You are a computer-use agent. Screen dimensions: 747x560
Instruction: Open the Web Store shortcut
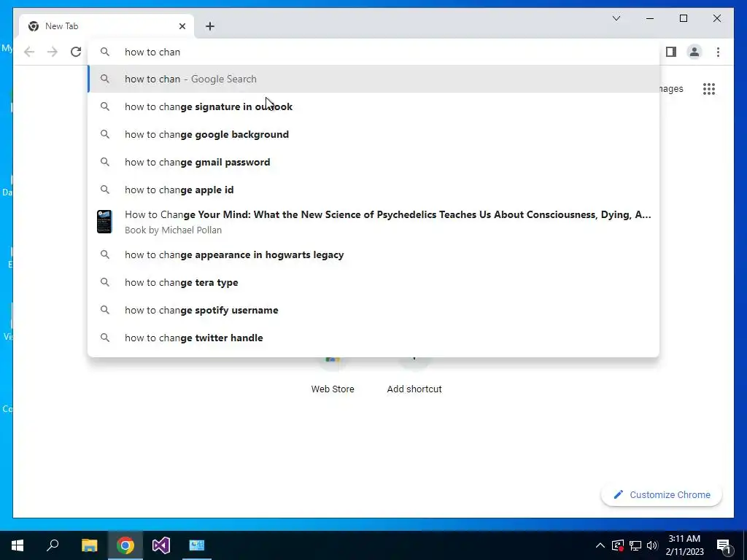click(333, 376)
